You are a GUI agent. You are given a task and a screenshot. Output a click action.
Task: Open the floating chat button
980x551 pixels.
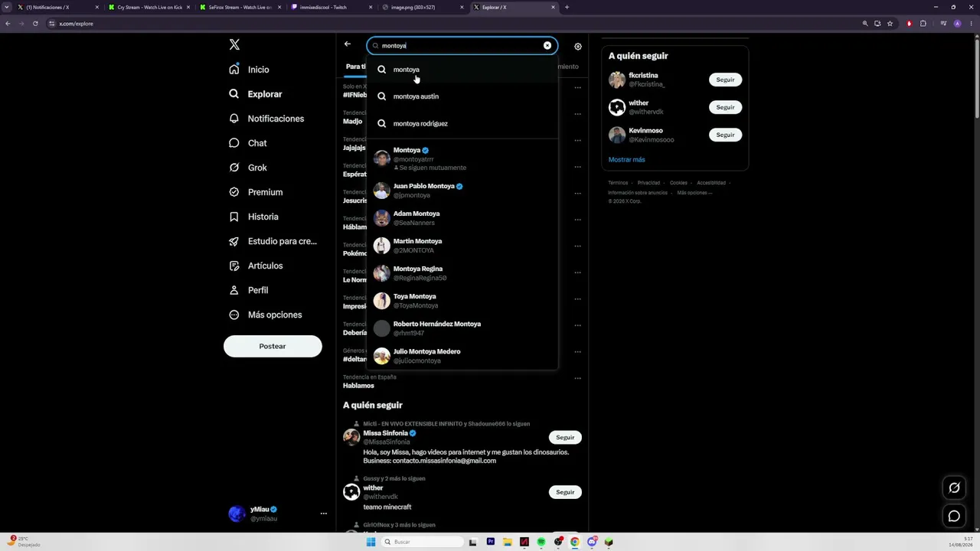tap(954, 516)
